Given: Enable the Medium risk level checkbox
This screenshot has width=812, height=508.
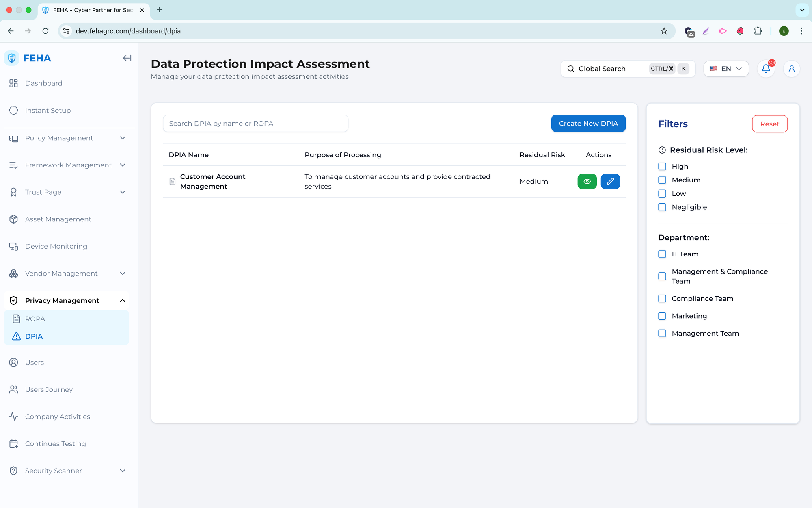Looking at the screenshot, I should tap(662, 180).
